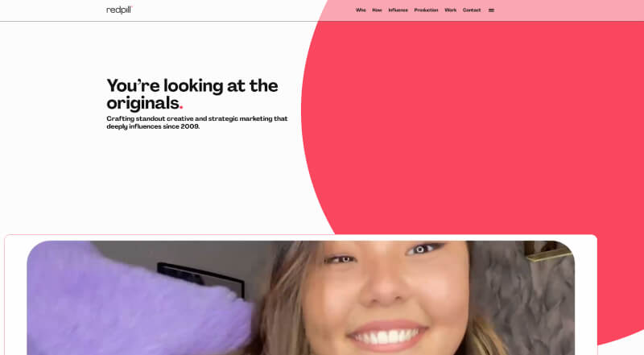The image size is (644, 355).
Task: Play the smiling woman video
Action: (x=300, y=298)
